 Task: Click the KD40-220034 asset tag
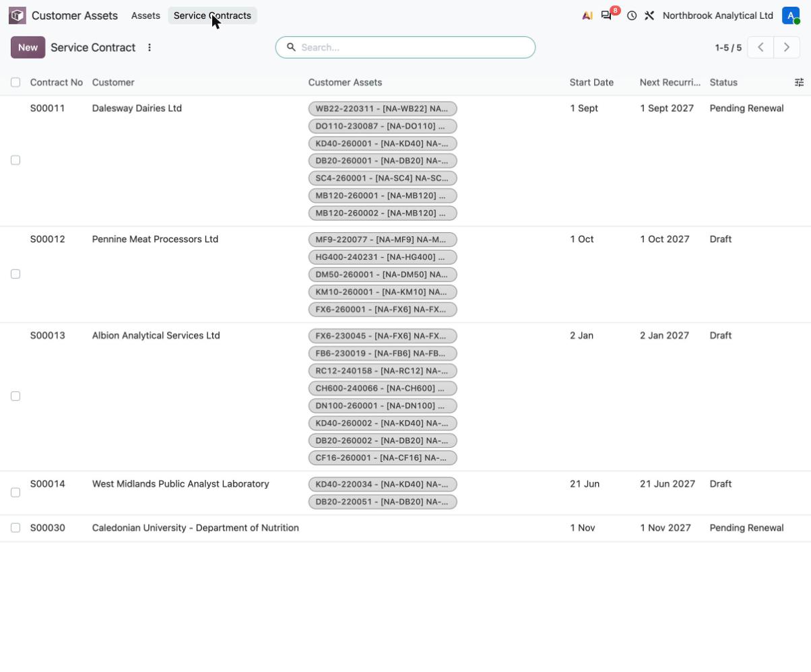coord(383,485)
